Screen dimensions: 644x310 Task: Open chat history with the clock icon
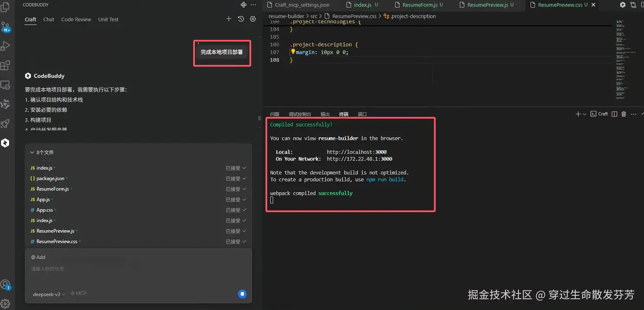point(241,19)
